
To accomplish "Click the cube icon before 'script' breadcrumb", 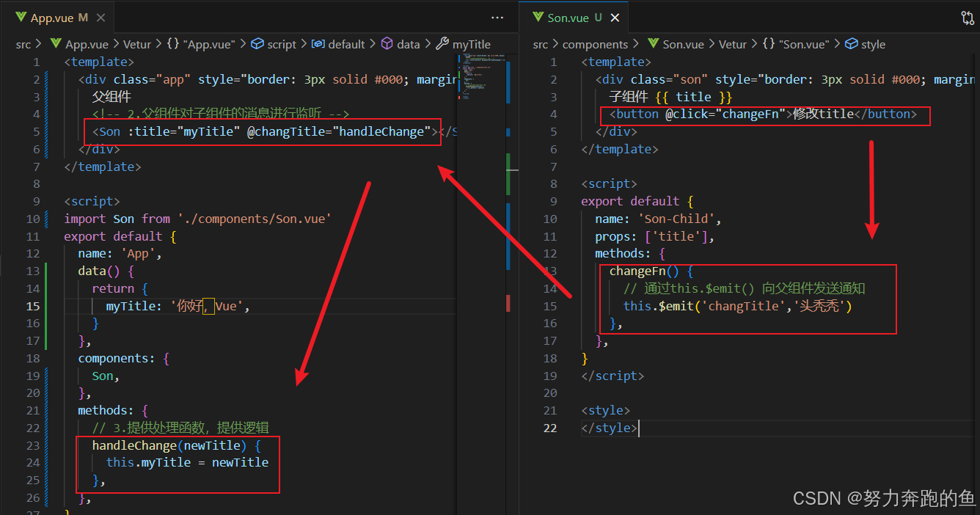I will [257, 44].
